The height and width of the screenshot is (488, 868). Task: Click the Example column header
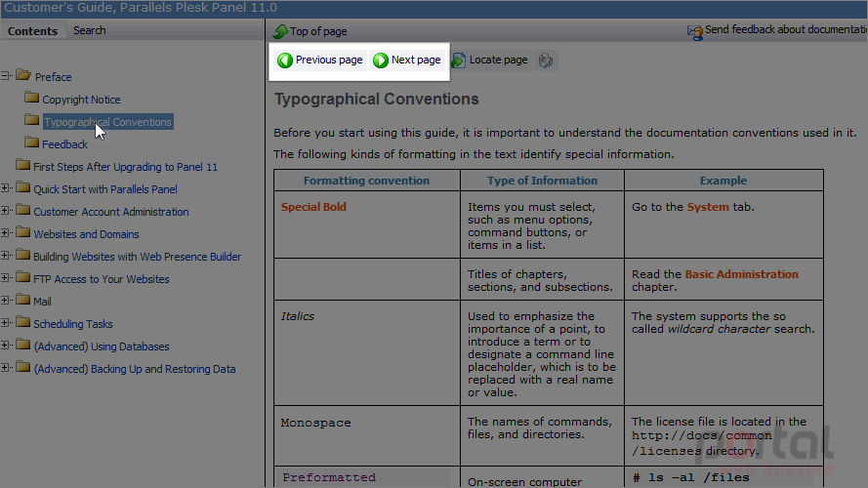(723, 181)
